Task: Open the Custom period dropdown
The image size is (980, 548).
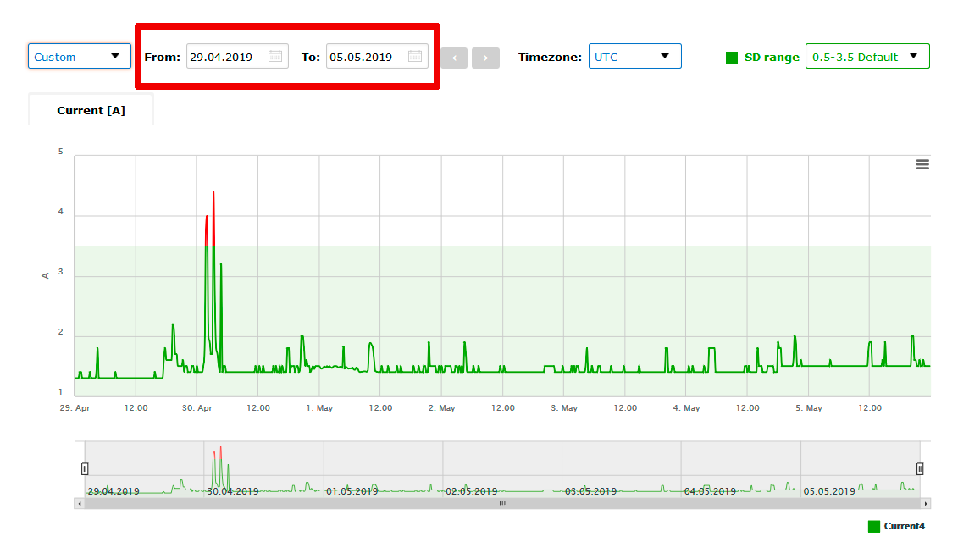Action: 80,56
